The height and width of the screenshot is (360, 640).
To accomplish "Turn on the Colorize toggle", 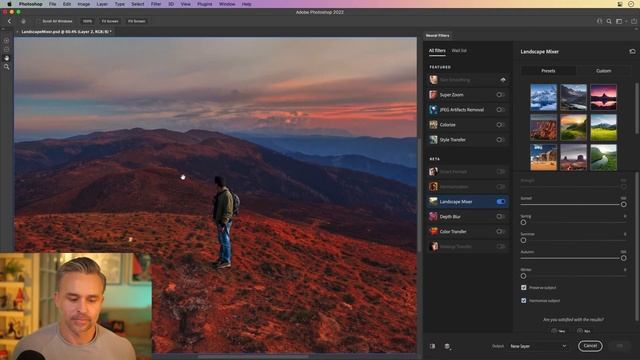I will pos(500,124).
